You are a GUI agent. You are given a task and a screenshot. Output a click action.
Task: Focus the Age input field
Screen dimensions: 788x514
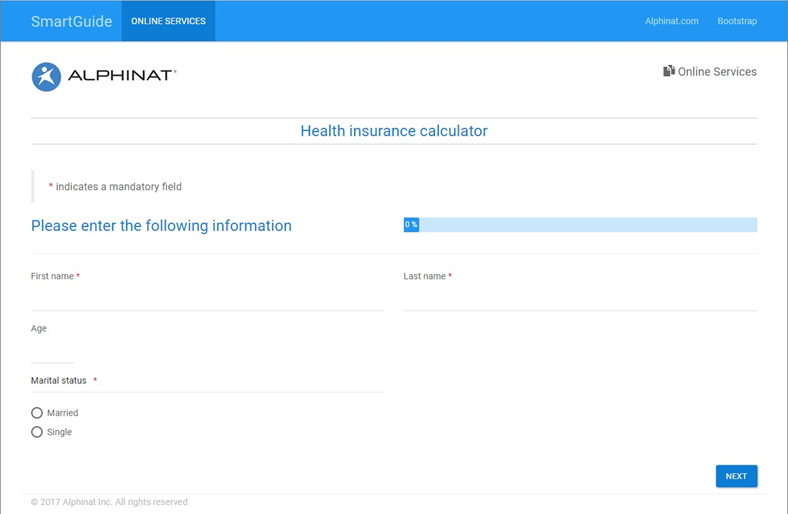52,351
